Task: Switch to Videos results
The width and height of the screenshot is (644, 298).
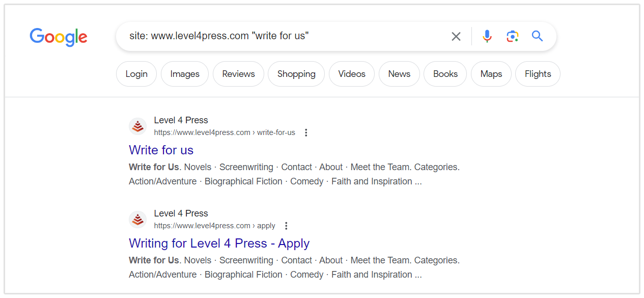Action: 352,74
